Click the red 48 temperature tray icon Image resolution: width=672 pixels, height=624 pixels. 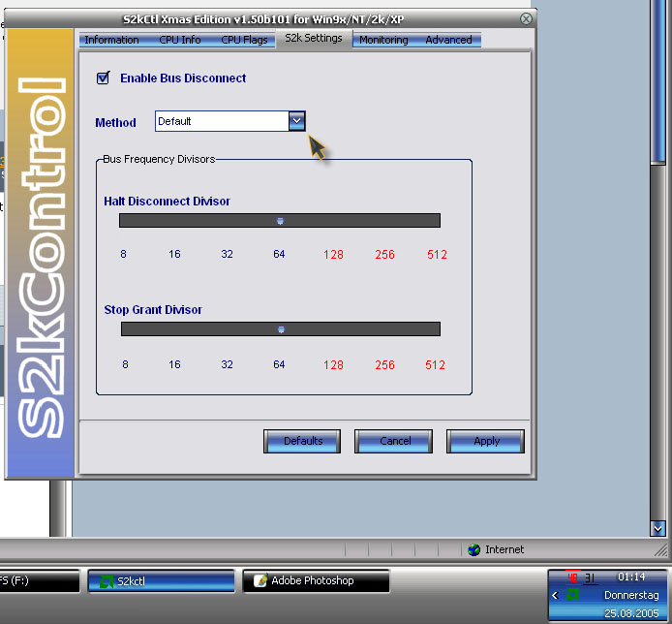point(572,577)
